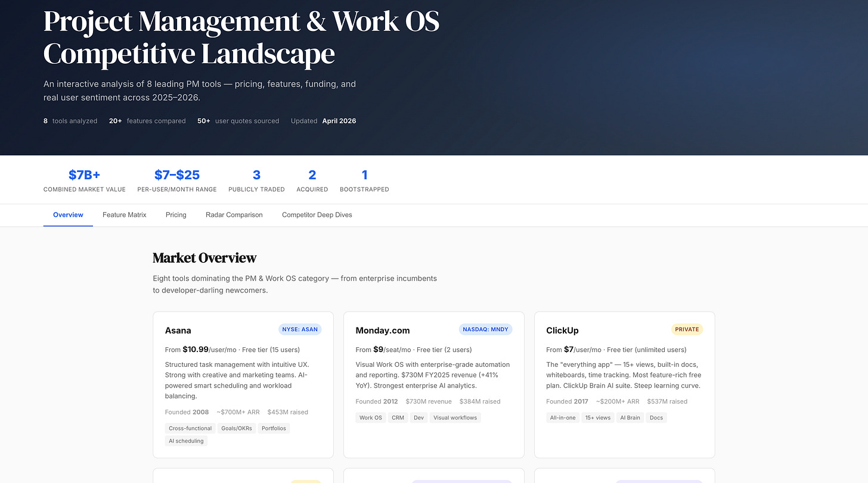
Task: Click $453M raised on Asana card
Action: [x=288, y=412]
